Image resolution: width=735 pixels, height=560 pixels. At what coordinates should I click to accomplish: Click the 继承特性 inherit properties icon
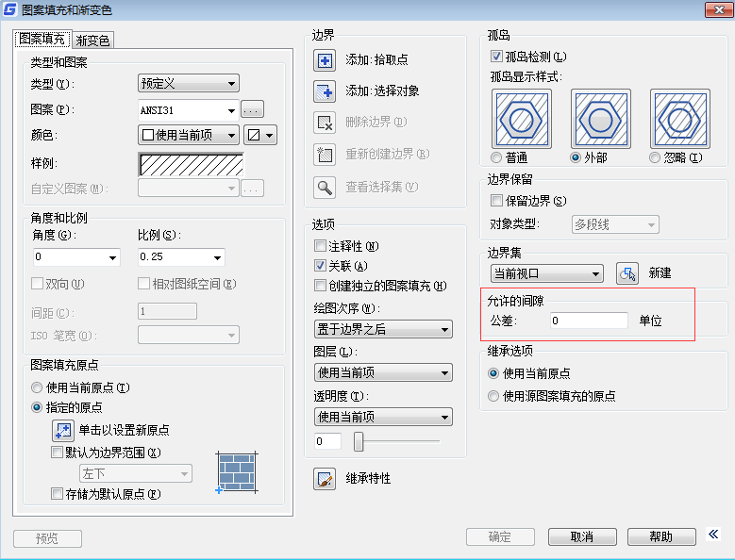coord(325,479)
